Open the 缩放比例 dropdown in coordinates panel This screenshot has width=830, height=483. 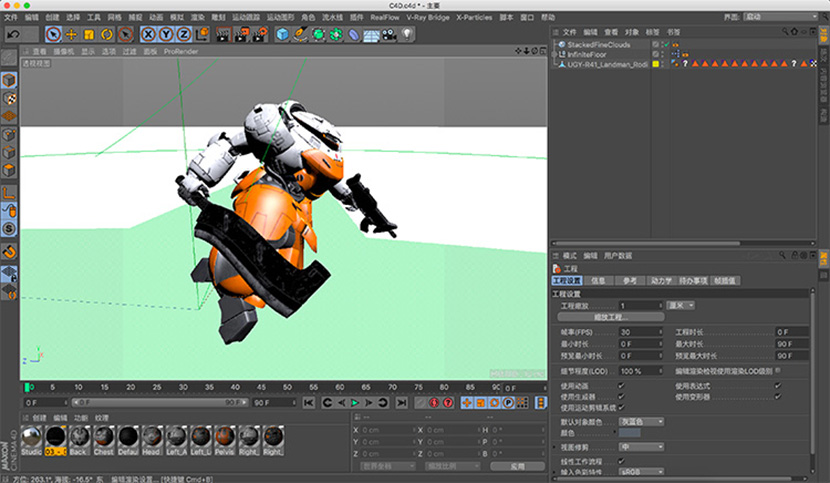point(453,466)
